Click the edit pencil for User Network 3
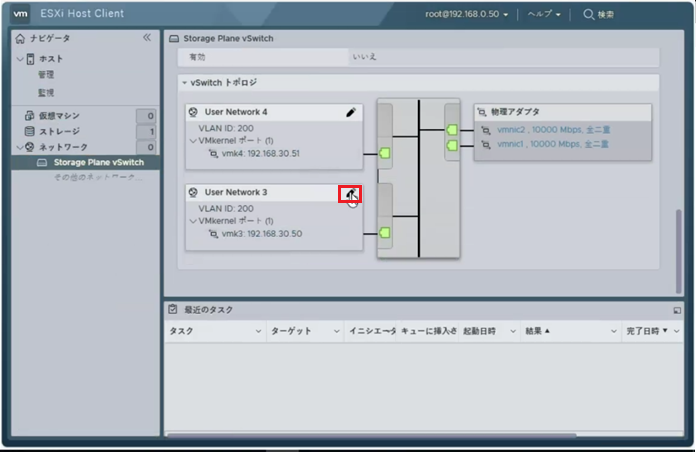Viewport: 696px width, 452px height. tap(350, 193)
